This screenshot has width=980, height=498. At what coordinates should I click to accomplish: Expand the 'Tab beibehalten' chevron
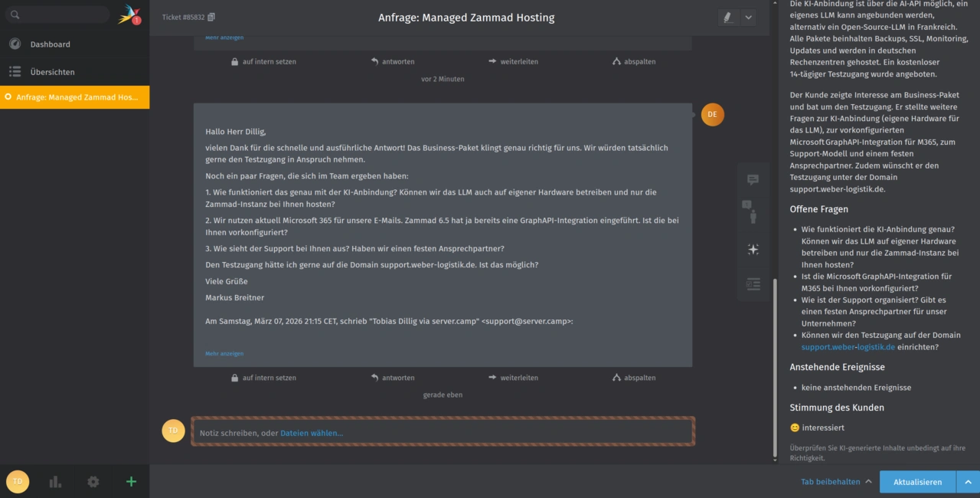tap(868, 481)
